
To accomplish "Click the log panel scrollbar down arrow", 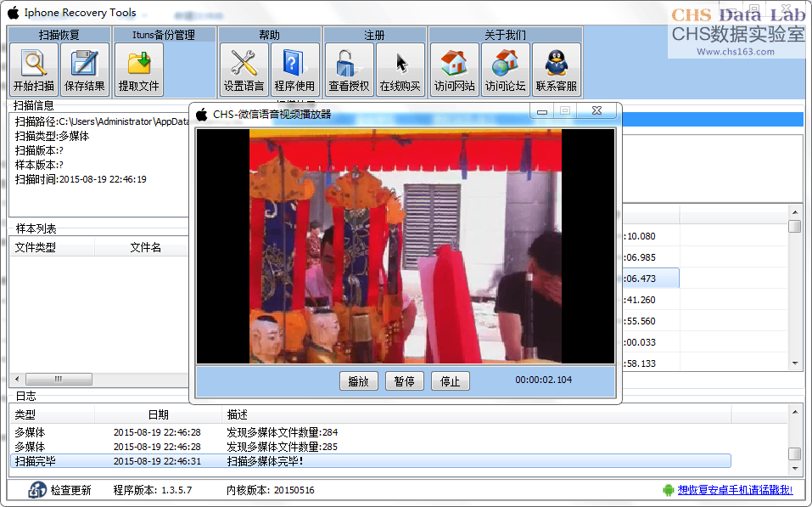I will pos(795,469).
